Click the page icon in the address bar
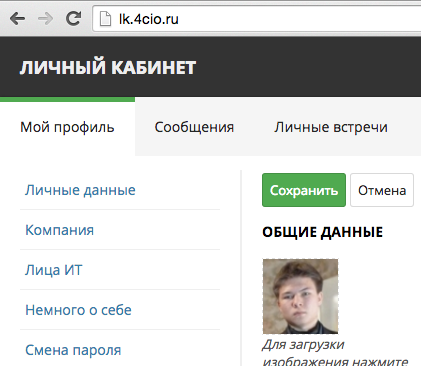Screen dimensions: 421x366 click(x=105, y=19)
